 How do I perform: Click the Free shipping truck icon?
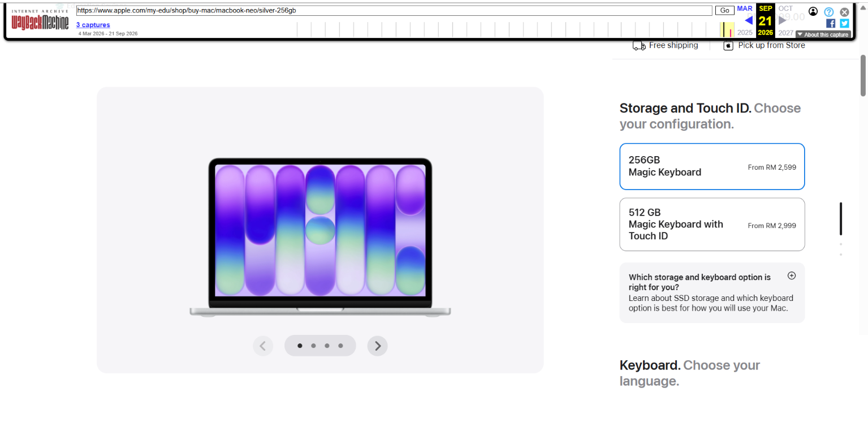[639, 46]
